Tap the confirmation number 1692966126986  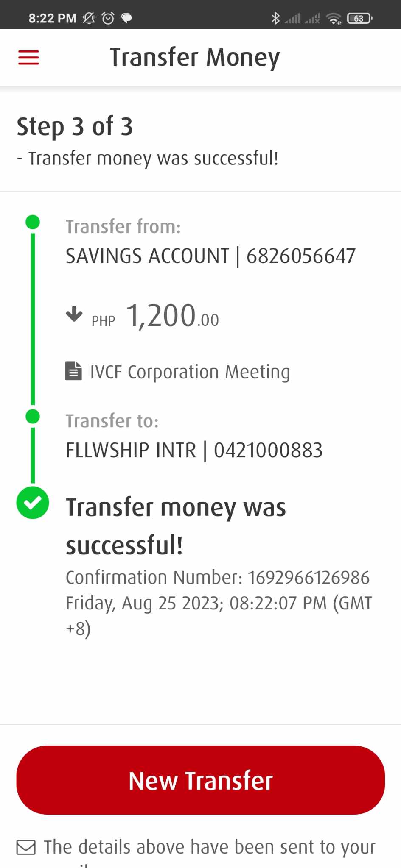point(308,578)
